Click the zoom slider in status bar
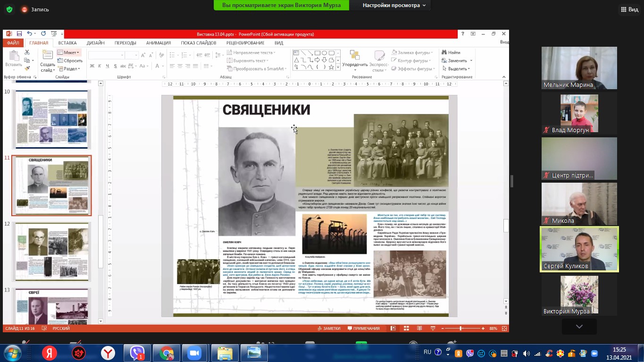 click(461, 328)
